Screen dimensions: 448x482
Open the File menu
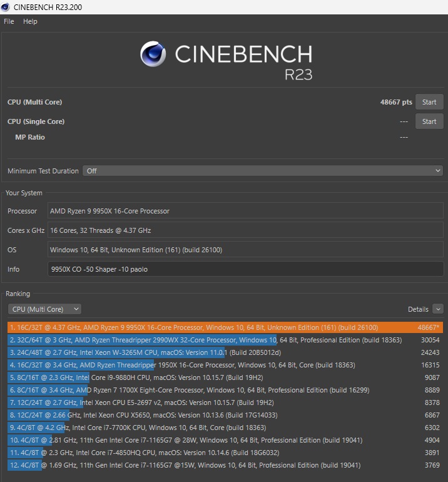(x=9, y=21)
